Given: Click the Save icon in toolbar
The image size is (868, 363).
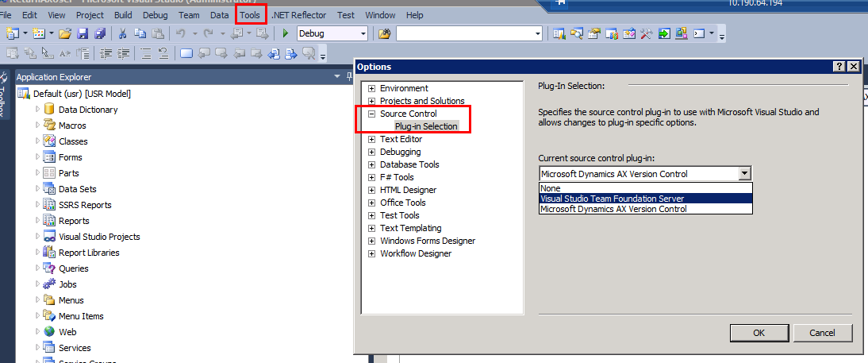Looking at the screenshot, I should [x=83, y=33].
